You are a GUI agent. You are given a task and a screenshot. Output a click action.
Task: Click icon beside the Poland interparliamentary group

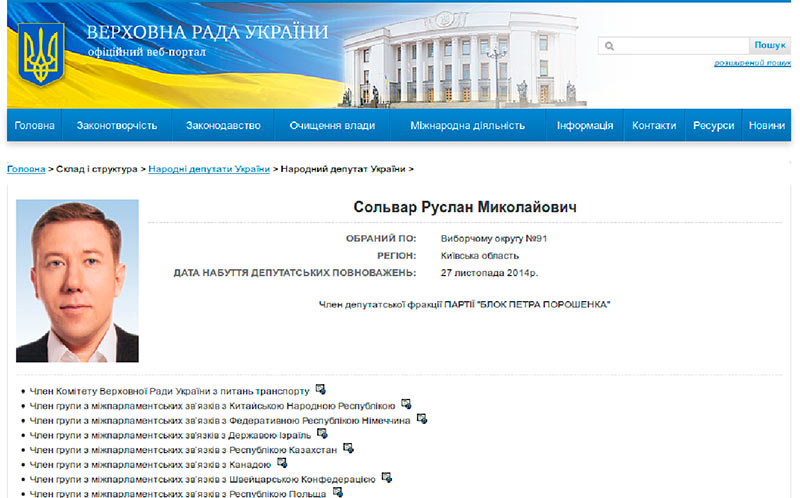pyautogui.click(x=338, y=492)
